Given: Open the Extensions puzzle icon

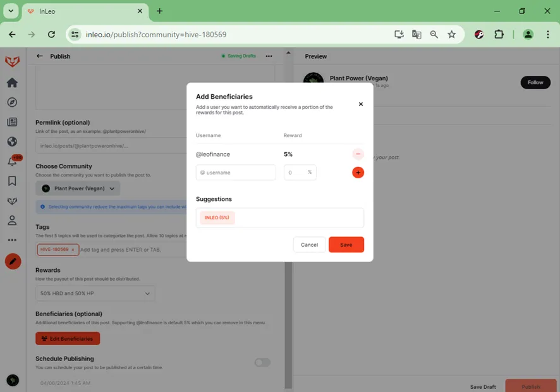Looking at the screenshot, I should (x=499, y=34).
